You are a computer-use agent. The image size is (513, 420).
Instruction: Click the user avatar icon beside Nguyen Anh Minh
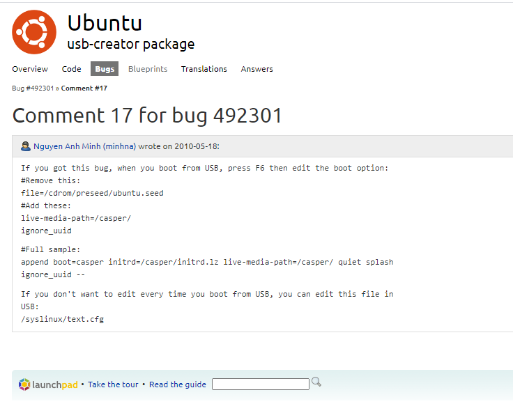pos(26,146)
